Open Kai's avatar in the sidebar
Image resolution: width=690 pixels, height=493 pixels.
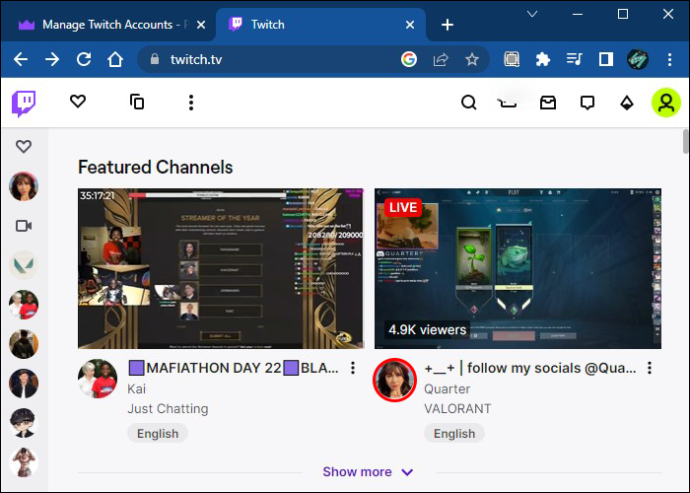pyautogui.click(x=24, y=305)
